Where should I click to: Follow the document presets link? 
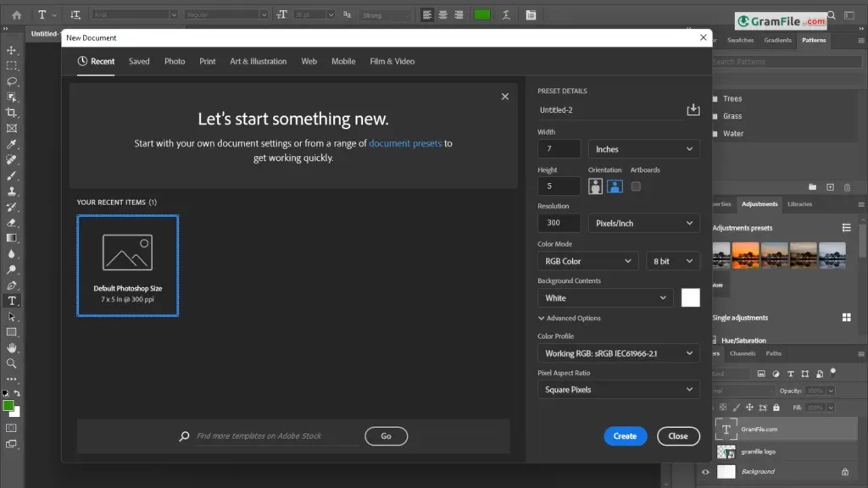[405, 143]
